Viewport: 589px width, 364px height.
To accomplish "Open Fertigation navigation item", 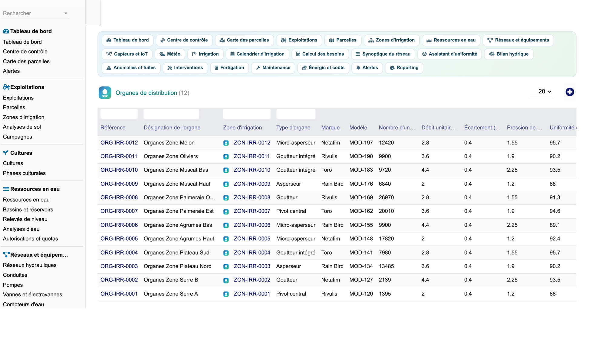I will click(x=229, y=68).
